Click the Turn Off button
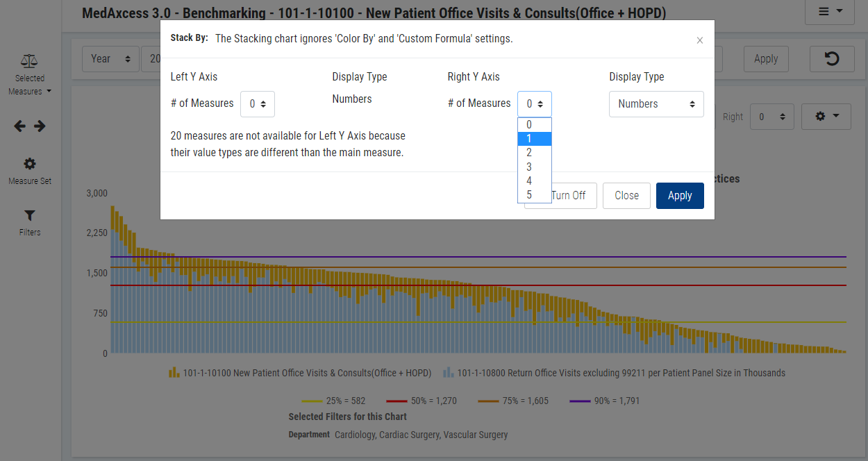Image resolution: width=868 pixels, height=461 pixels. click(x=568, y=196)
